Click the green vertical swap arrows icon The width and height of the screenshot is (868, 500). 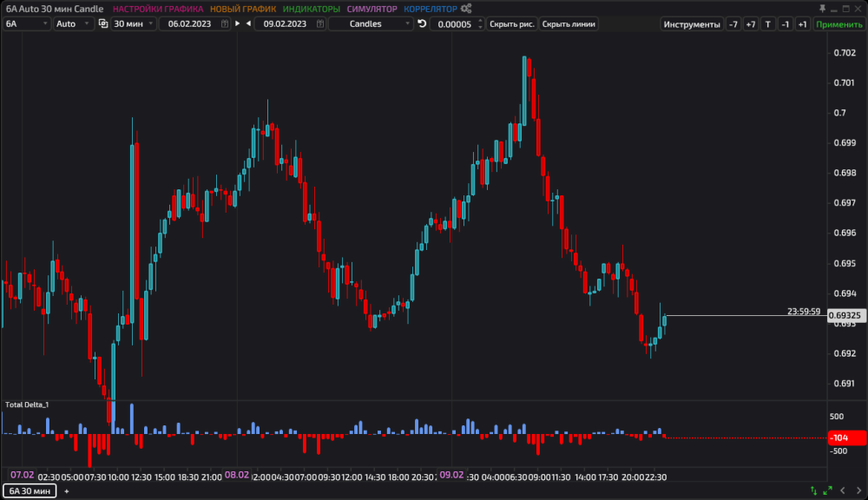click(813, 490)
